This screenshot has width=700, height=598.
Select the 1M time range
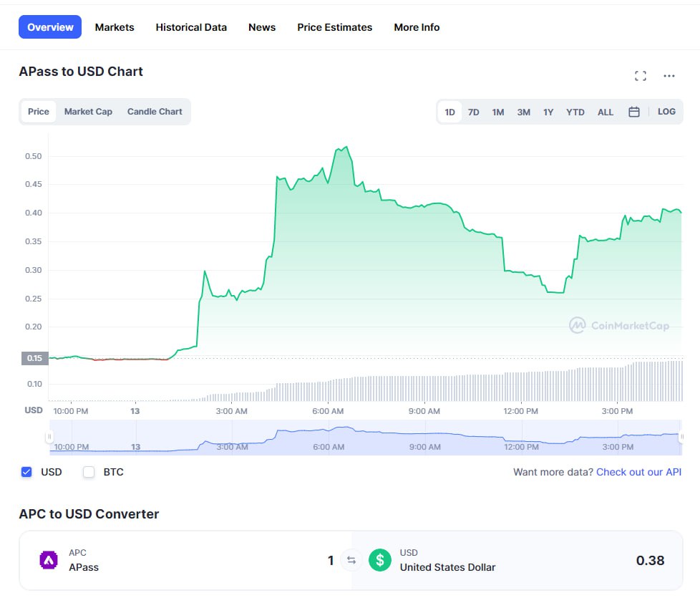(498, 112)
